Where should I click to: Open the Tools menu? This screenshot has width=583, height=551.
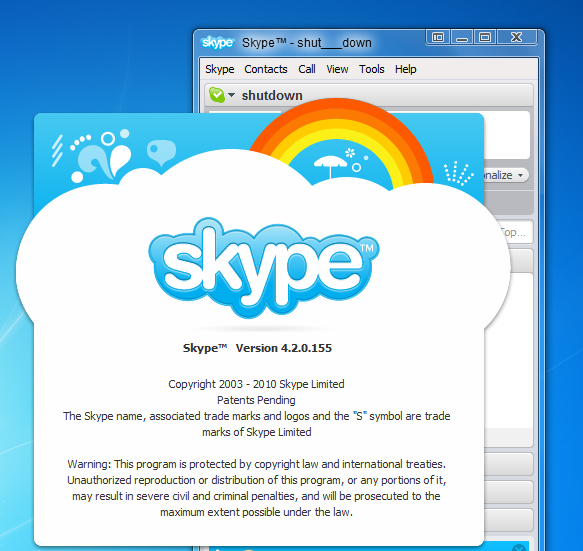point(371,69)
